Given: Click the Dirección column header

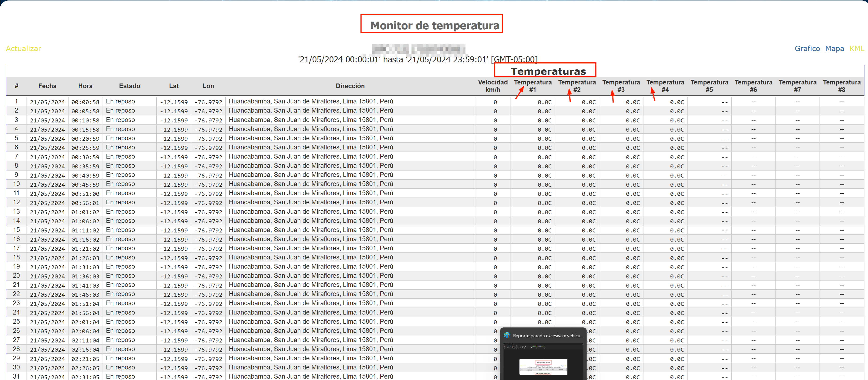Looking at the screenshot, I should tap(350, 86).
